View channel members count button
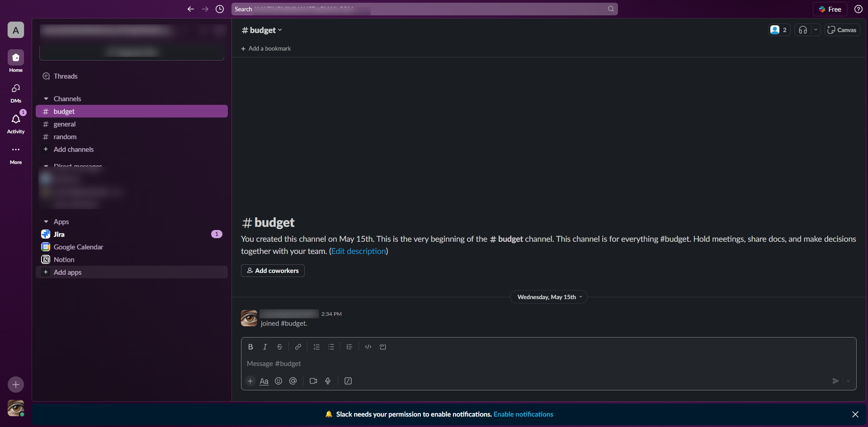868x427 pixels. tap(779, 30)
